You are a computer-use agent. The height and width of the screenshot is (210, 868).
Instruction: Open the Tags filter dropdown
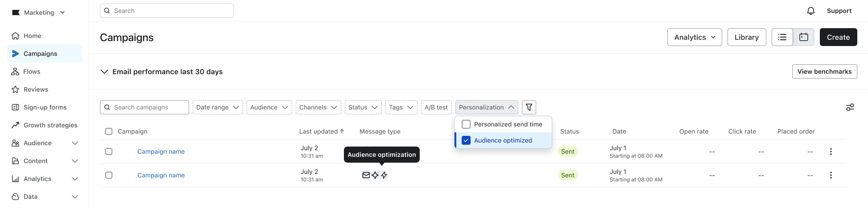coord(401,107)
